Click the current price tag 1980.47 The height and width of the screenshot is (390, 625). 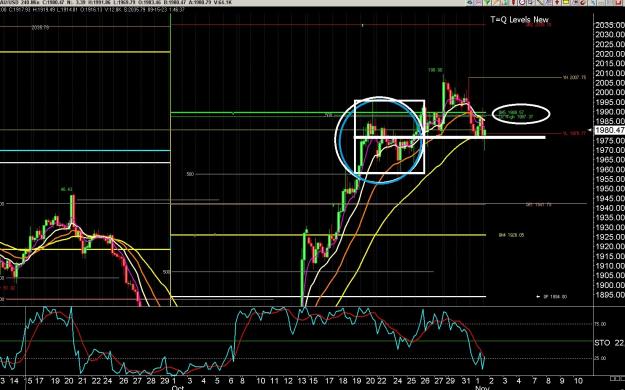pyautogui.click(x=609, y=130)
